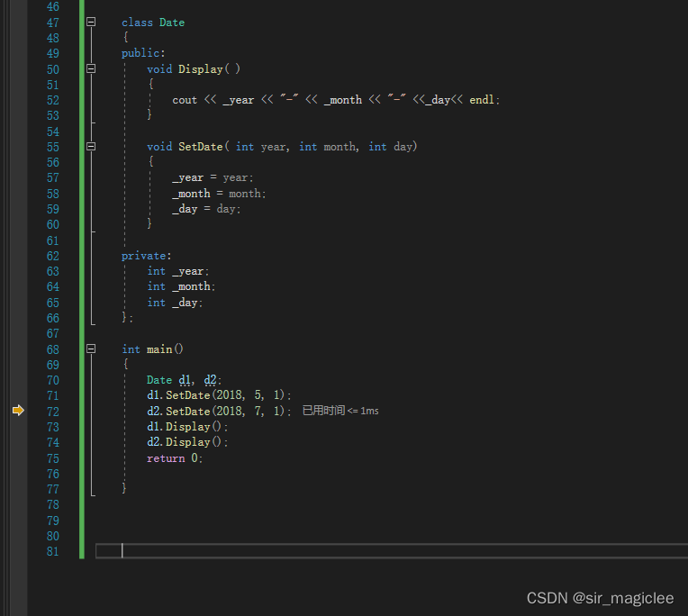This screenshot has width=688, height=616.
Task: Click 'int _month;' member declaration
Action: tap(181, 286)
